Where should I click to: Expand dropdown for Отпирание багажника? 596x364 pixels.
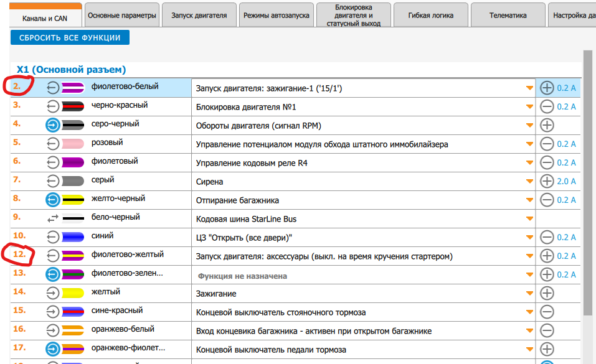click(529, 200)
